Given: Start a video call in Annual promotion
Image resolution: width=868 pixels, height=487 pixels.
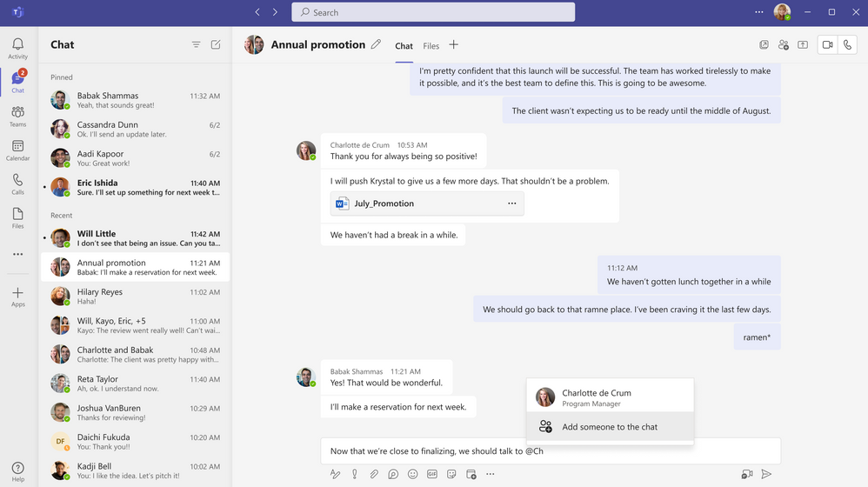Looking at the screenshot, I should tap(827, 45).
